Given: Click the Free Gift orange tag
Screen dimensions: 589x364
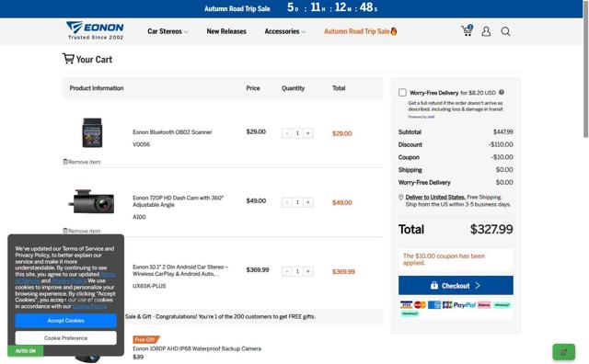Looking at the screenshot, I should (146, 339).
